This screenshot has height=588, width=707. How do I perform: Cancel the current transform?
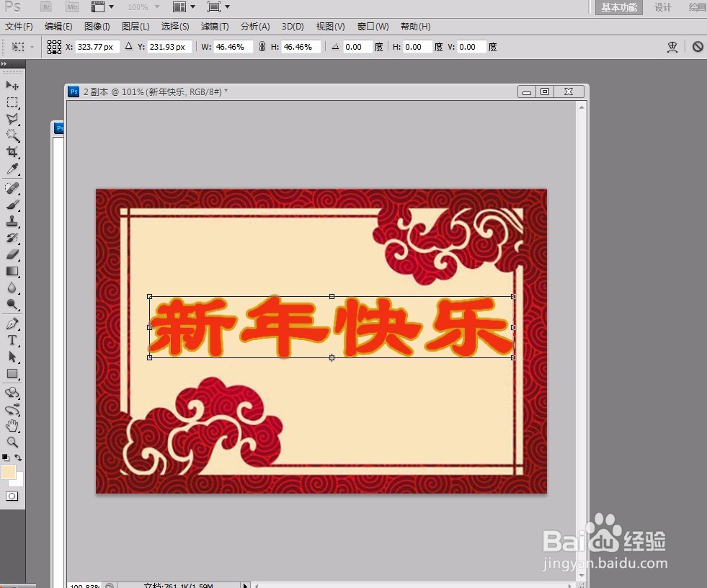[696, 46]
